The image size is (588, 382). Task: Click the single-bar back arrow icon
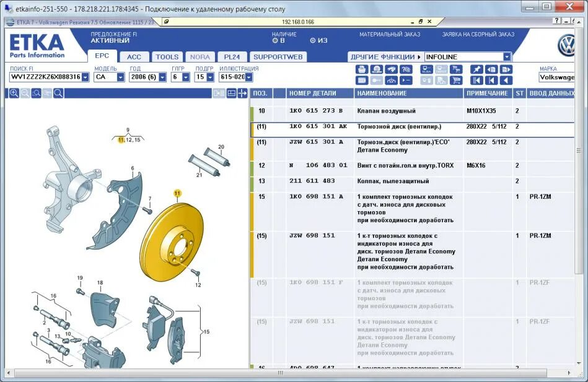491,80
